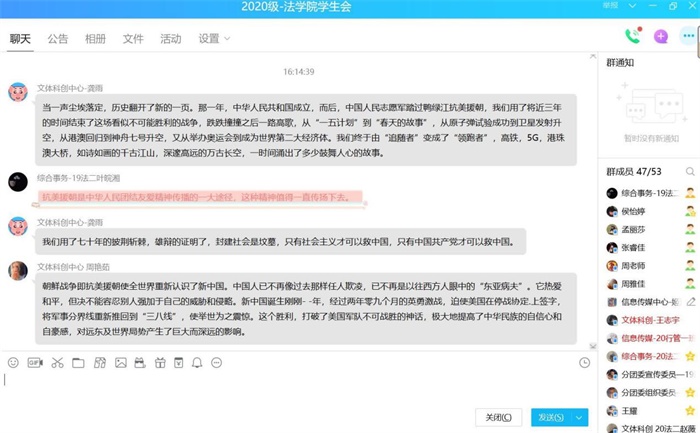Open message history via the clock icon
Screen dimensions: 700x433
point(584,363)
